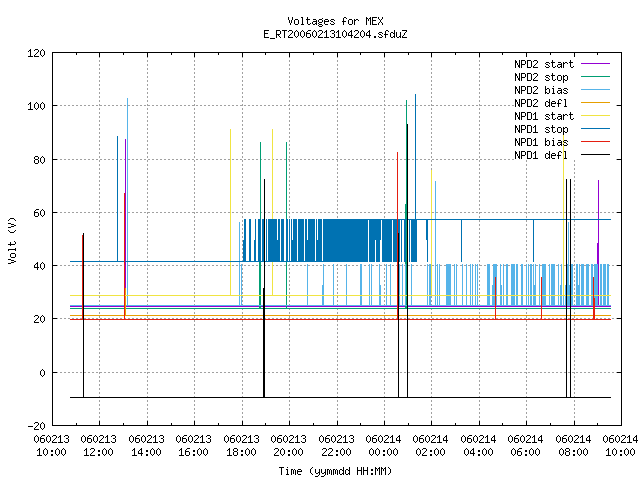Click the 60 y-axis tick label
Viewport: 640px width, 480px height.
click(39, 213)
